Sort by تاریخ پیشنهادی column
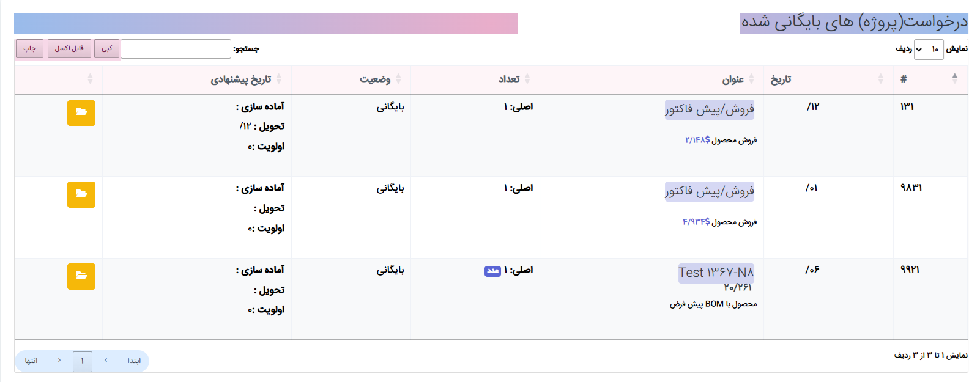The width and height of the screenshot is (980, 382). tap(241, 79)
